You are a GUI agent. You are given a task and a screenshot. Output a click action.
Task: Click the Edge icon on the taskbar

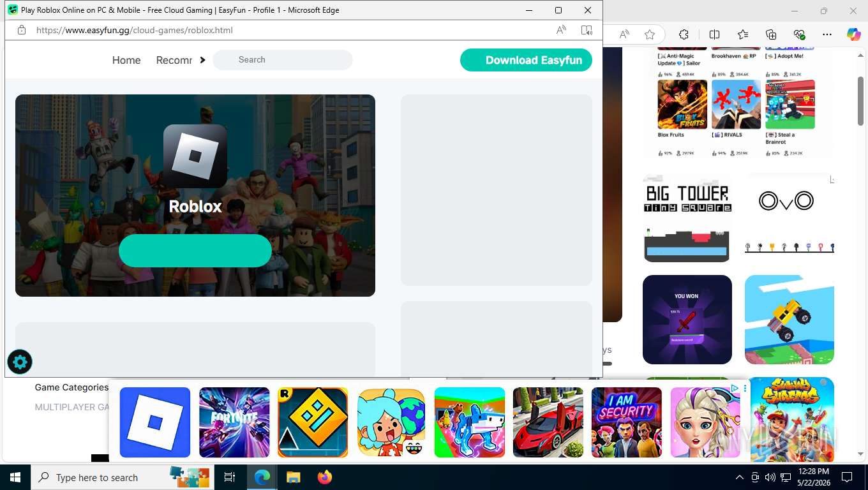(x=262, y=477)
